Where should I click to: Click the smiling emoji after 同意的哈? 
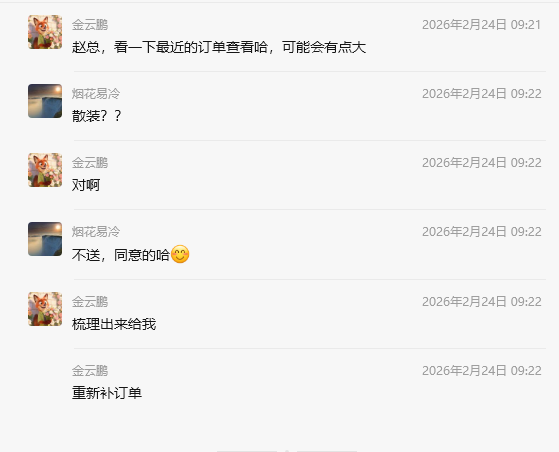180,254
